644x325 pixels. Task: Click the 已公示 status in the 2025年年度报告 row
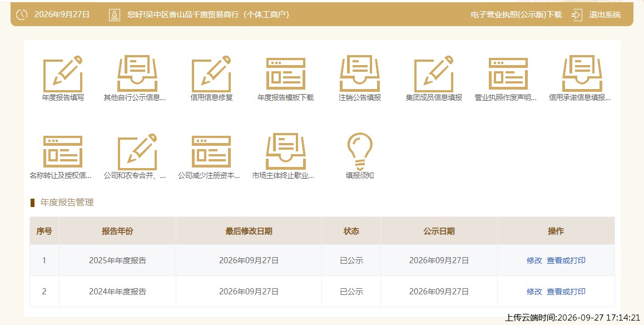[x=351, y=260]
